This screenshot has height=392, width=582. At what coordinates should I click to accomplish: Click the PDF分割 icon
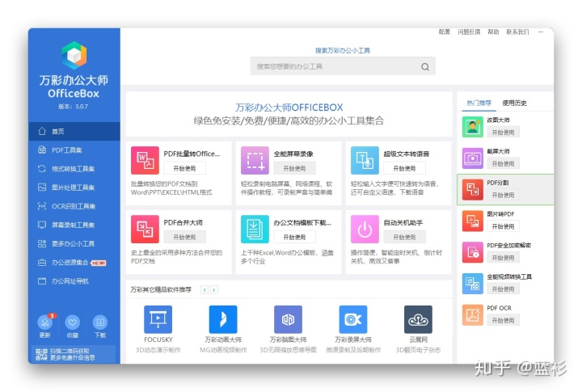point(473,189)
